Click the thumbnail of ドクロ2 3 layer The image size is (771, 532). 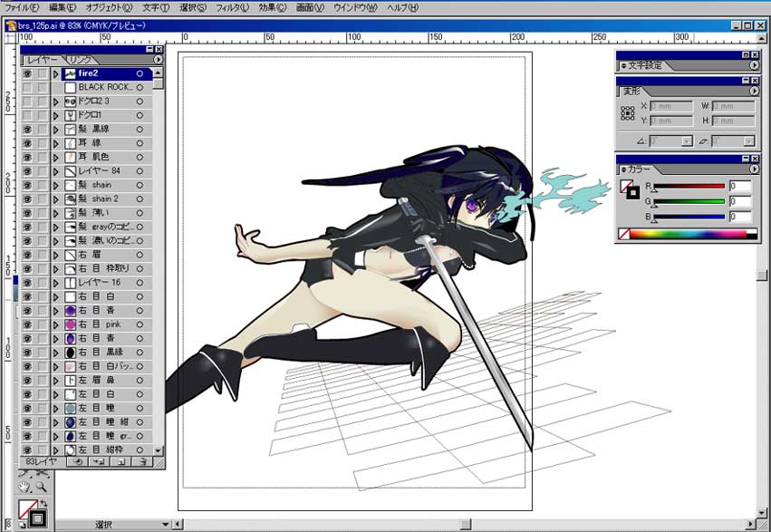(x=71, y=102)
